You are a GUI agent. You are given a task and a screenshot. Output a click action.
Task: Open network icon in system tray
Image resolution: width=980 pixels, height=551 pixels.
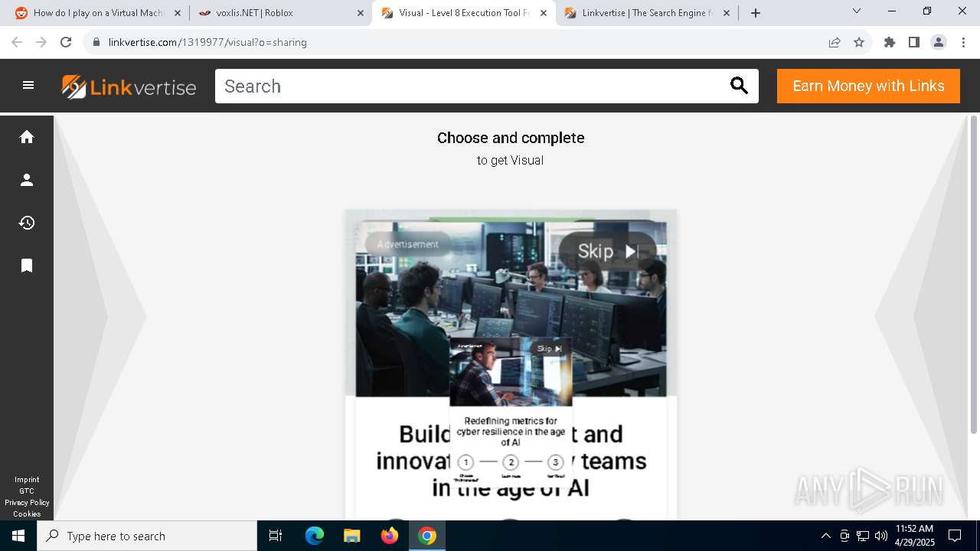point(863,536)
